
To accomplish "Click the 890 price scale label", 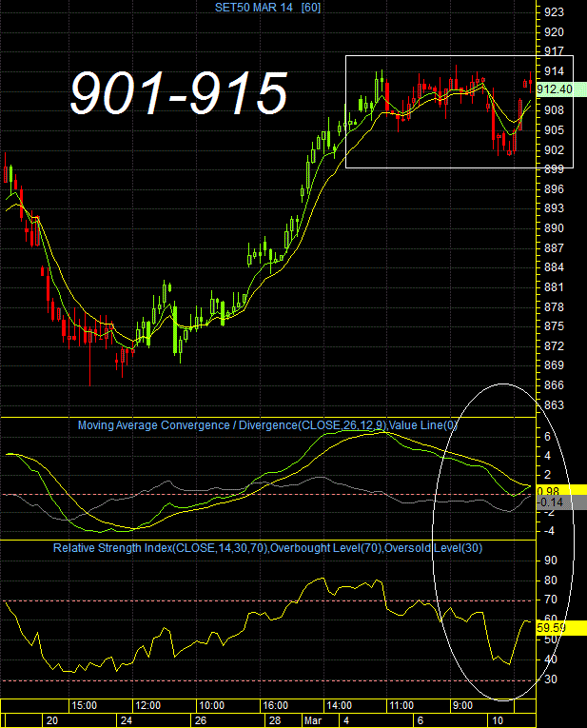I will coord(554,228).
